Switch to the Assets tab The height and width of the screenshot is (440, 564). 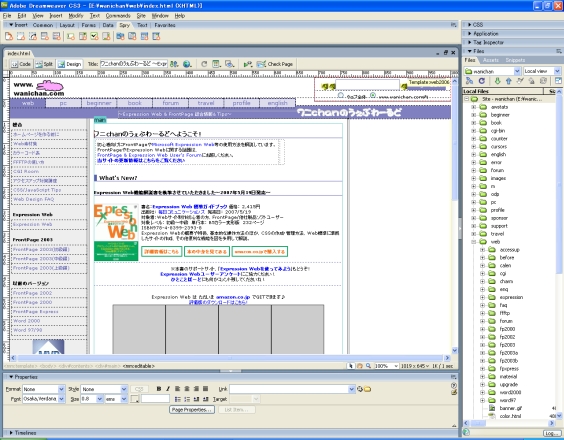click(x=491, y=60)
